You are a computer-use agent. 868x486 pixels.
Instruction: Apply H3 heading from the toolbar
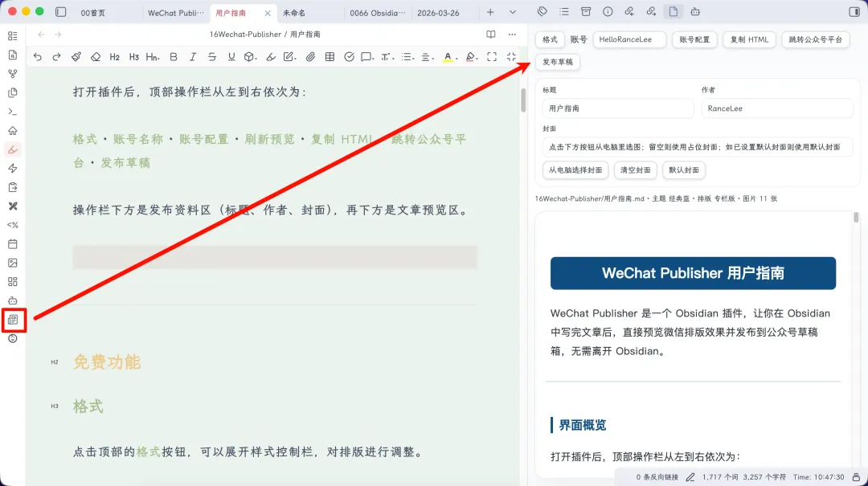point(134,57)
